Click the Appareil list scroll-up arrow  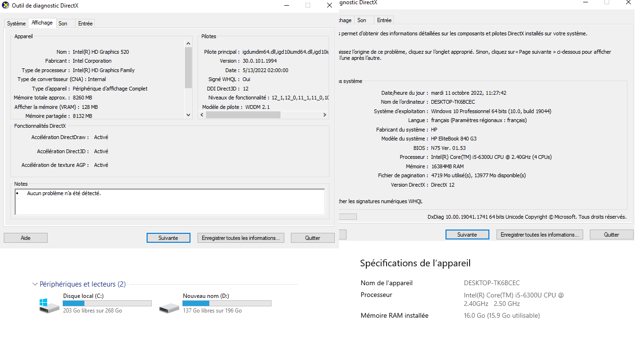[x=189, y=43]
